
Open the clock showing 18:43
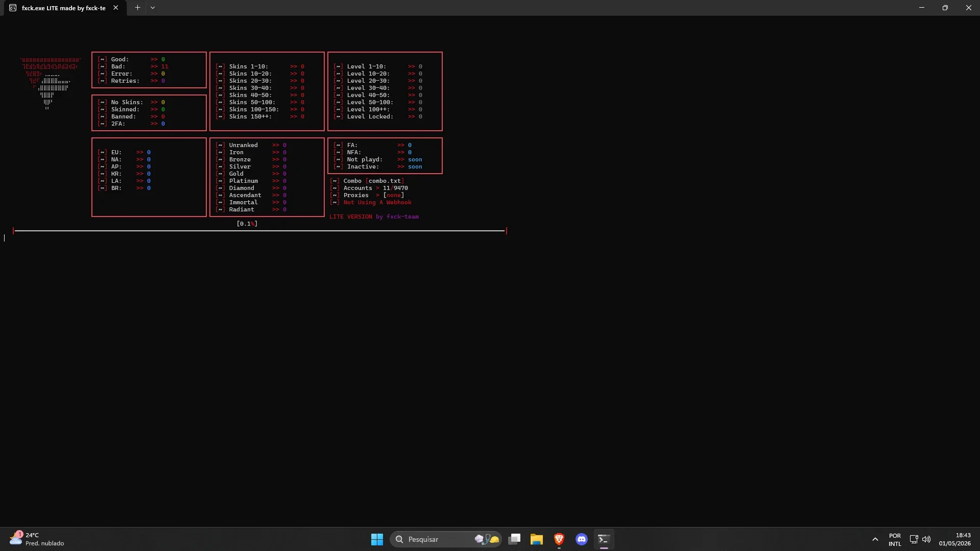pyautogui.click(x=954, y=539)
